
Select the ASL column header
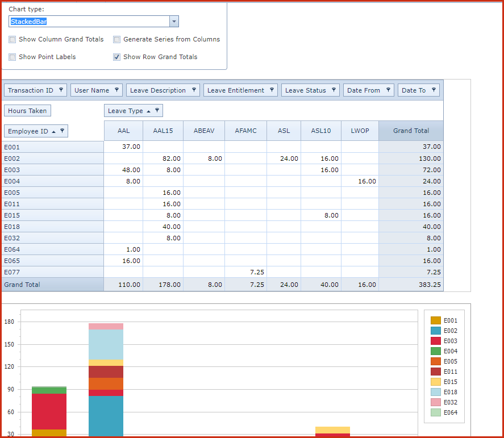point(284,131)
